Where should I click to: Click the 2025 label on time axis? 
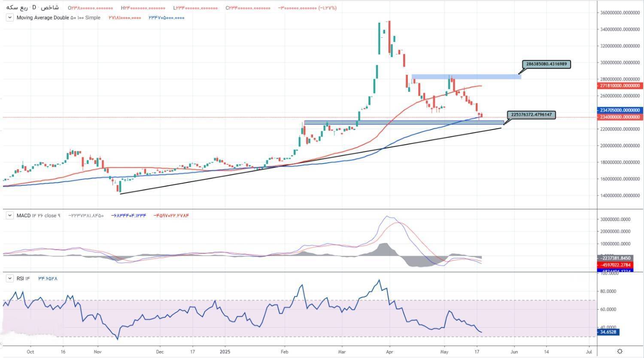pos(225,352)
